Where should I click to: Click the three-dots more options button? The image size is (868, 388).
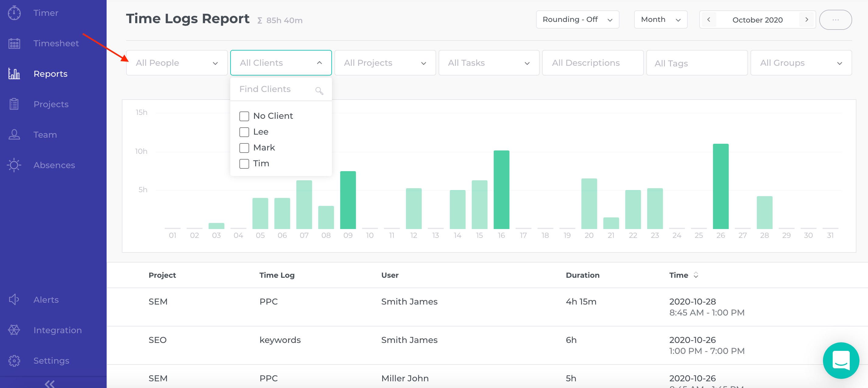[835, 20]
